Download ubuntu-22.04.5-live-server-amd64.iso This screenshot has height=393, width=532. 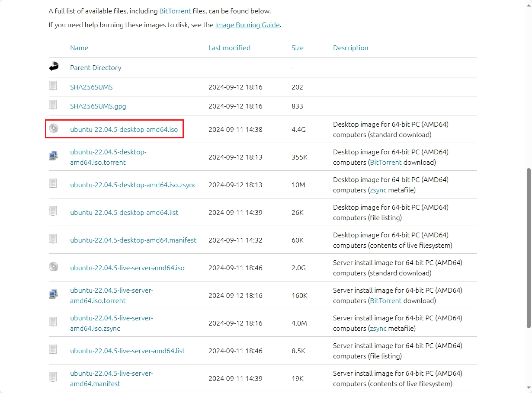pyautogui.click(x=127, y=268)
